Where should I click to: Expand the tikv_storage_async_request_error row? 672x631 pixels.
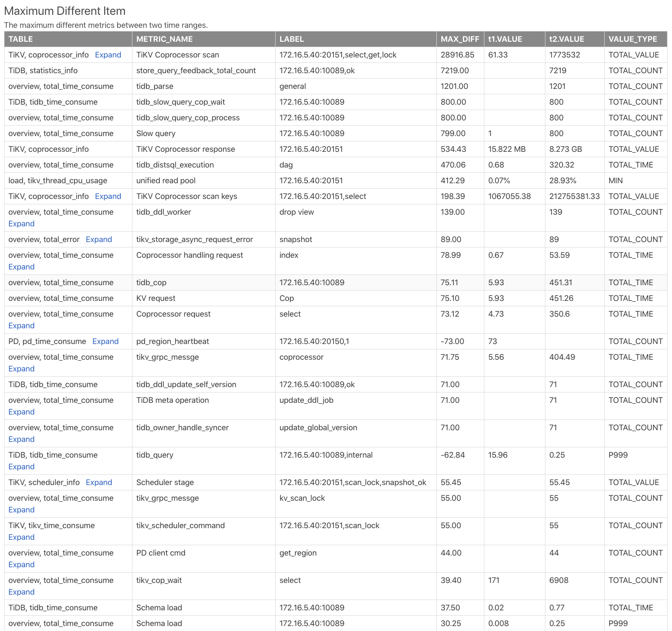[x=99, y=239]
